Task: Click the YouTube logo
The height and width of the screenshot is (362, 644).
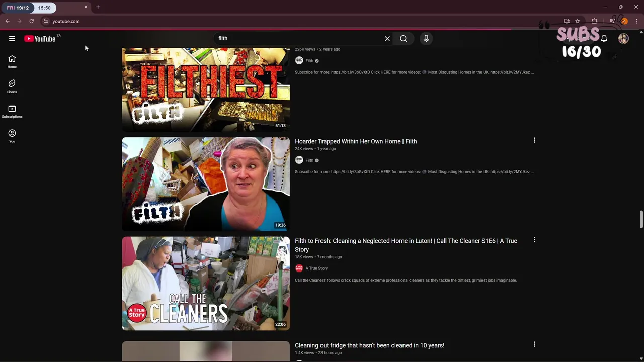Action: 40,39
